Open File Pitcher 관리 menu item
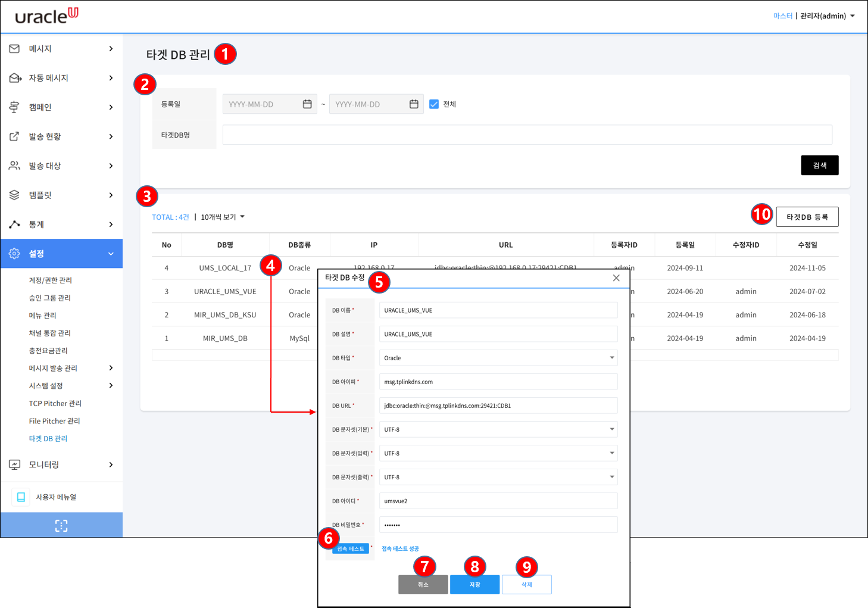 pyautogui.click(x=54, y=421)
